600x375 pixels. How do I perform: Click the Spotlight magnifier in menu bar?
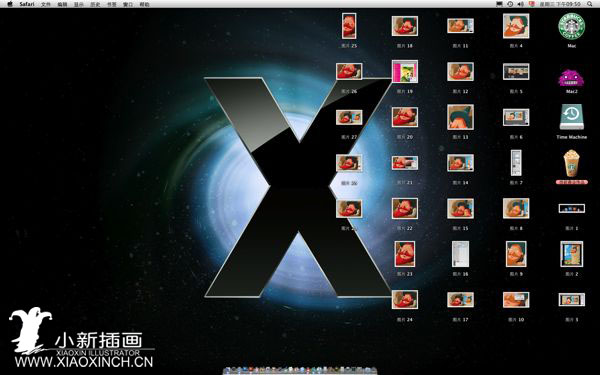590,4
